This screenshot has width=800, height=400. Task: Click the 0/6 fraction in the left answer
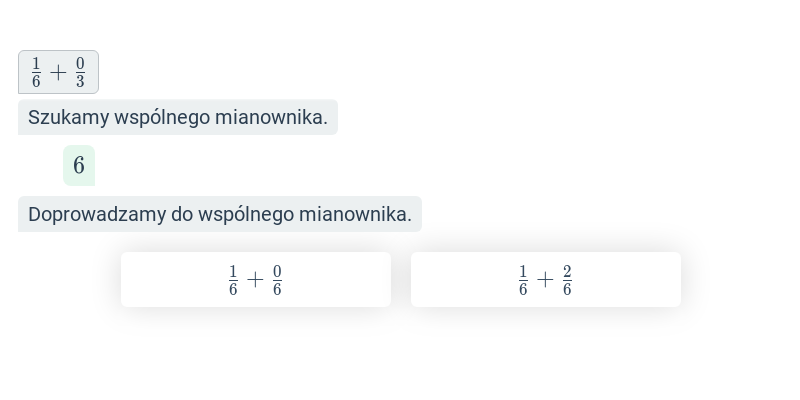(x=277, y=280)
